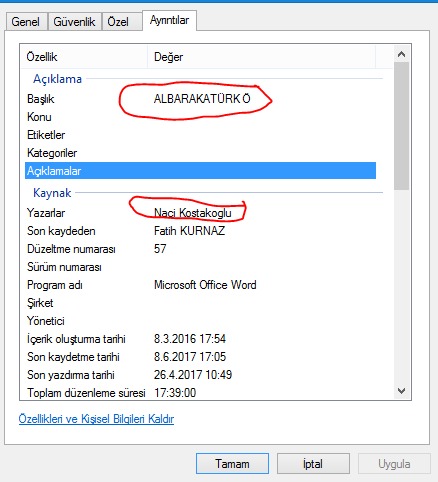Select the Yönetici property row

pyautogui.click(x=200, y=321)
